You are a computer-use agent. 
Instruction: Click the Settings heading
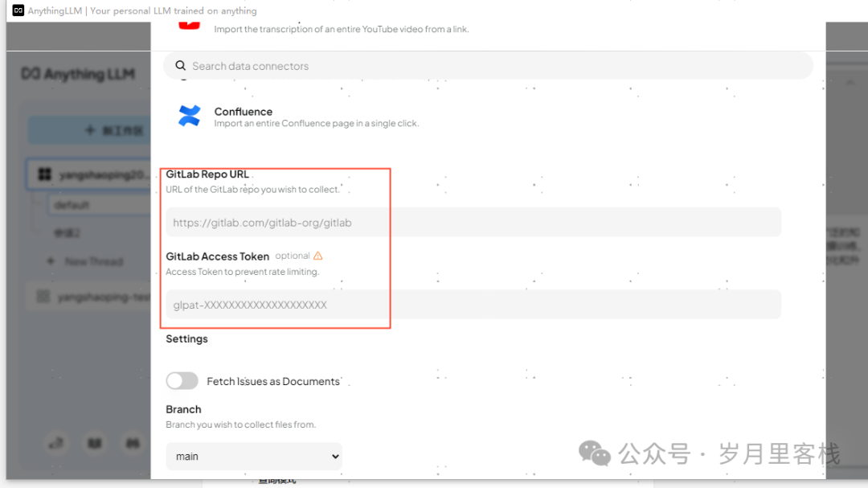pyautogui.click(x=186, y=339)
